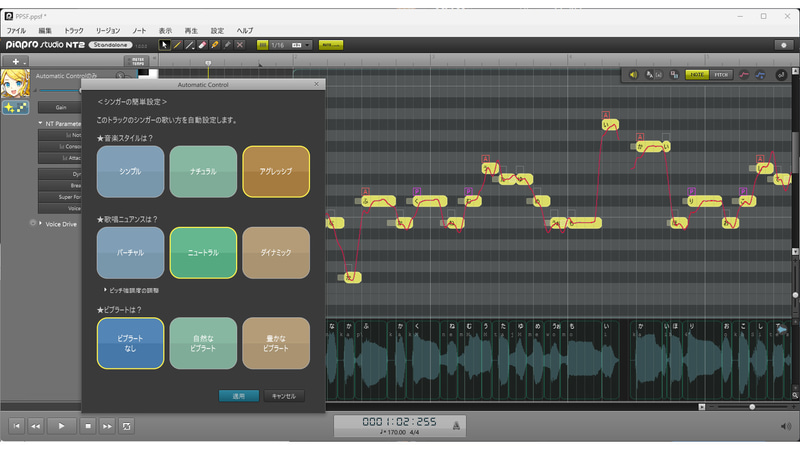Screen dimensions: 800x450
Task: Toggle the loop playback button
Action: point(127,426)
